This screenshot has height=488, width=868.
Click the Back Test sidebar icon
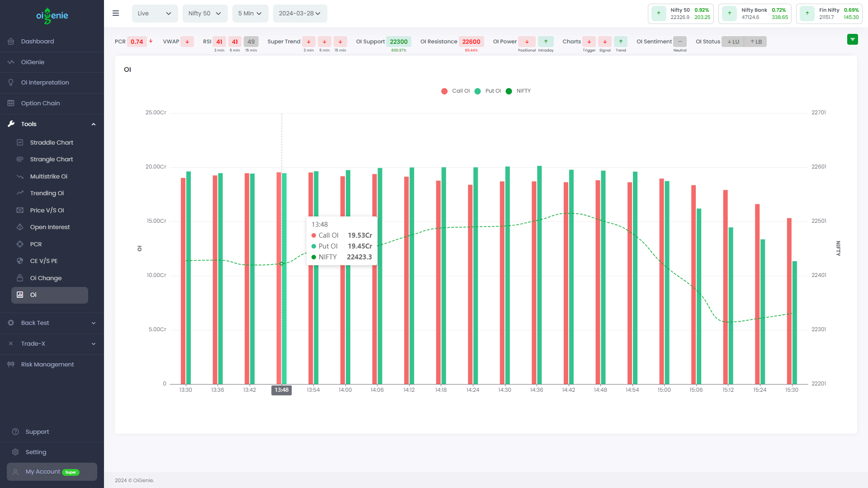tap(11, 322)
